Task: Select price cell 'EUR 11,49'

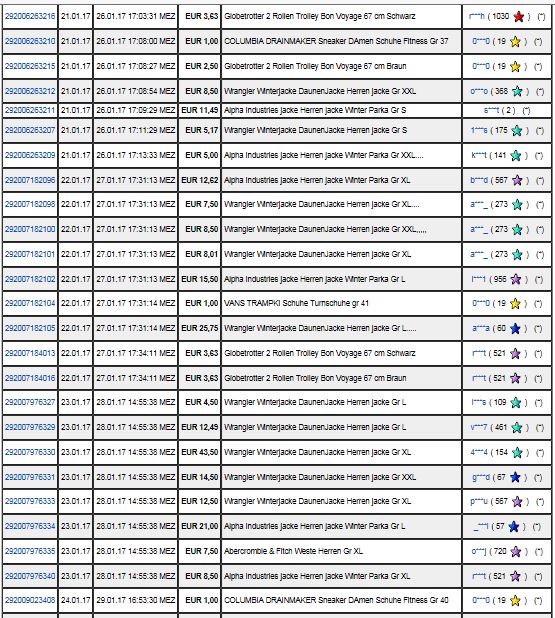Action: (199, 110)
